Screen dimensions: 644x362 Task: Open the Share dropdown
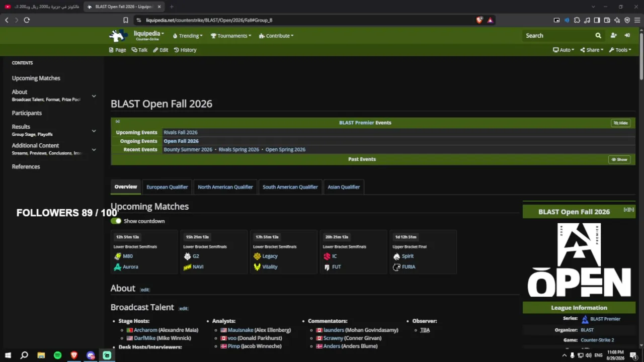click(x=592, y=50)
